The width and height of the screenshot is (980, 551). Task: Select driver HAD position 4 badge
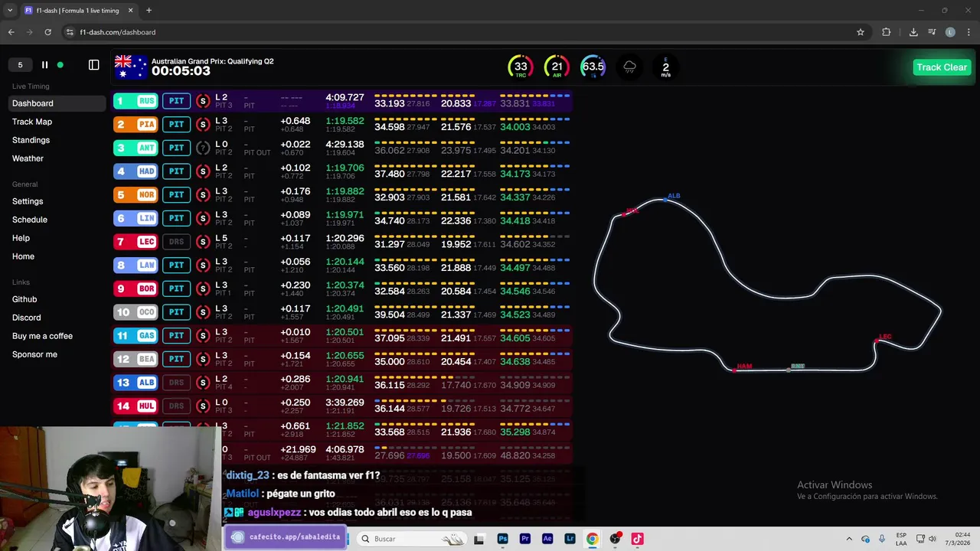[136, 171]
